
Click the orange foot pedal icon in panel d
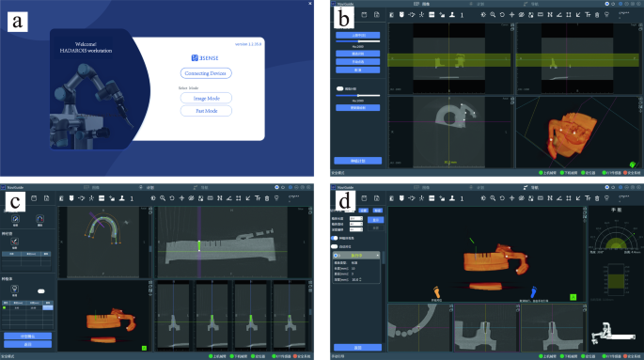tap(436, 292)
